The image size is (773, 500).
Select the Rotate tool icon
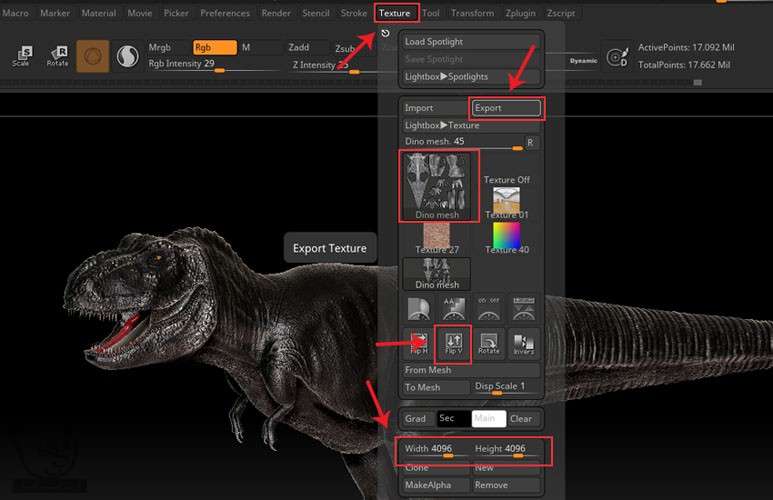pyautogui.click(x=57, y=56)
